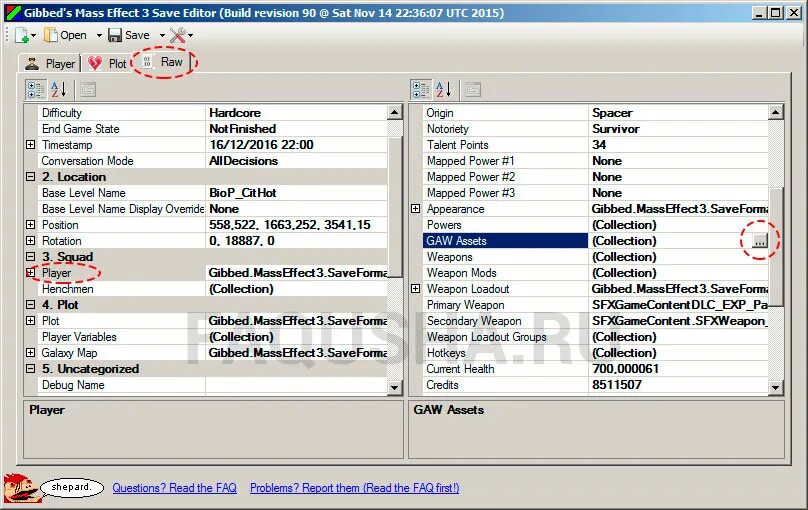Collapse the 2. Location category
Viewport: 808px width, 510px height.
[30, 177]
